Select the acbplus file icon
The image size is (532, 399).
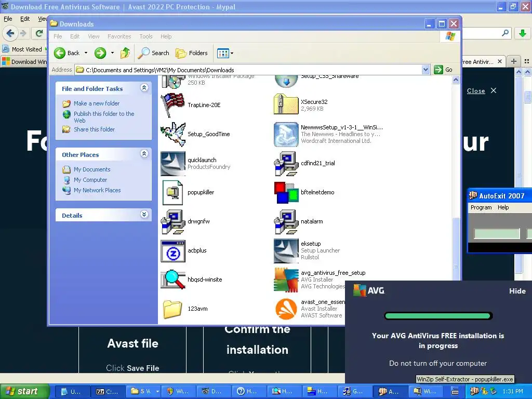coord(173,251)
